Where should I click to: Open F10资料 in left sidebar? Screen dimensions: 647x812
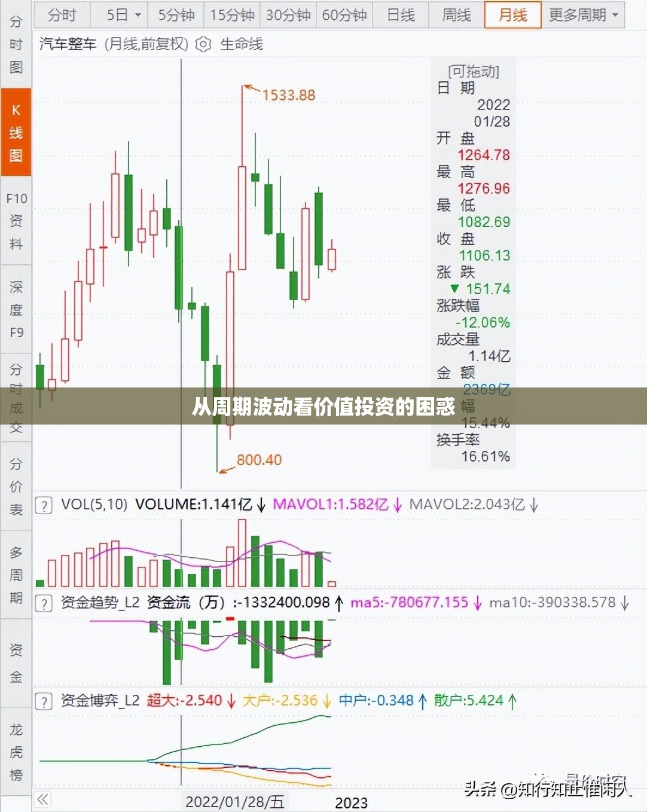click(x=16, y=221)
